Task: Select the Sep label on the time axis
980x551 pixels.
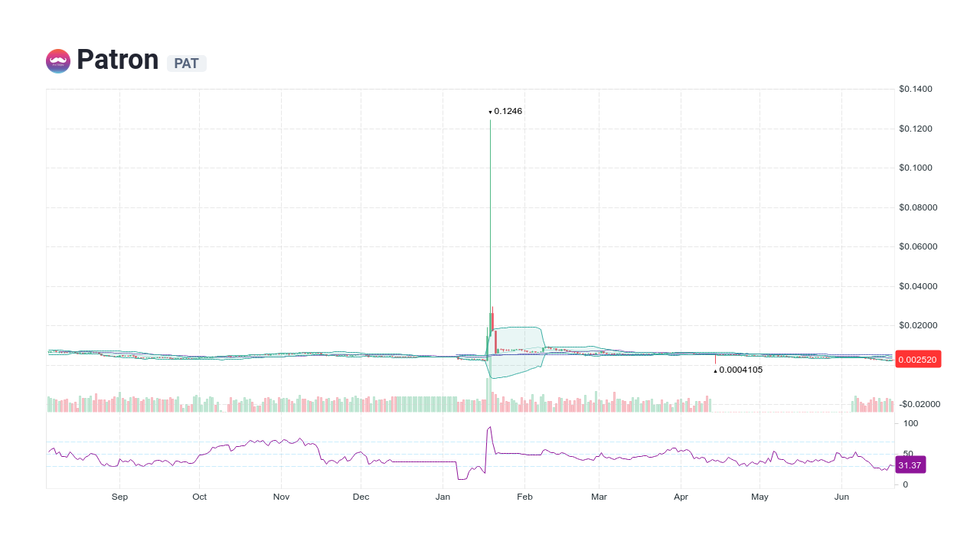Action: click(x=119, y=497)
